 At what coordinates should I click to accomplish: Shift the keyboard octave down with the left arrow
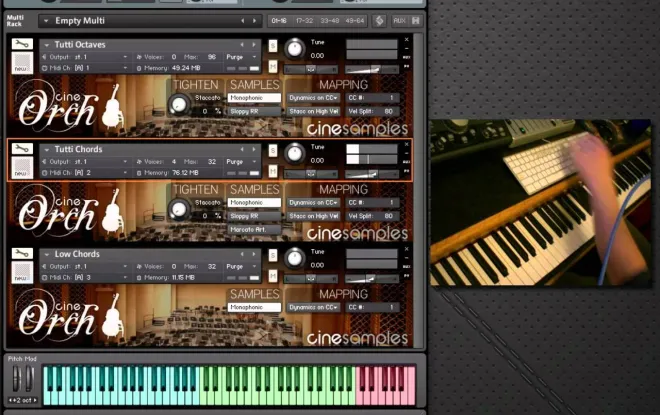[x=10, y=400]
